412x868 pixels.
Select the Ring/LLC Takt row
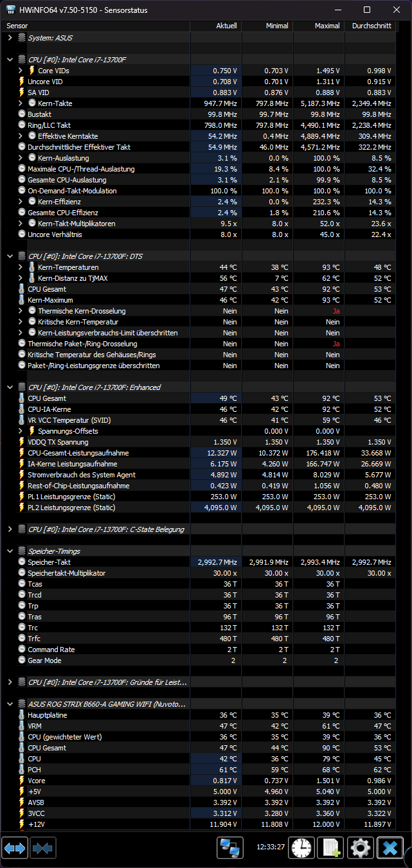(199, 125)
